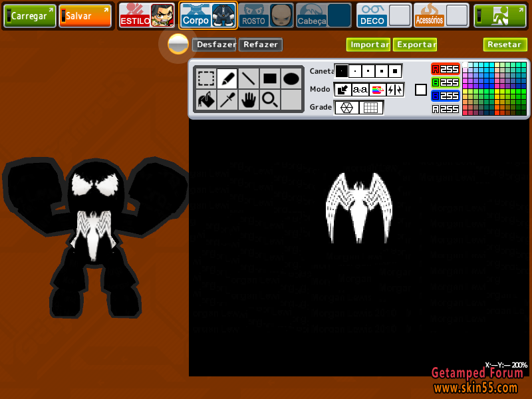This screenshot has height=399, width=532.
Task: Click the empty slot beside Acessórios
Action: tap(457, 15)
